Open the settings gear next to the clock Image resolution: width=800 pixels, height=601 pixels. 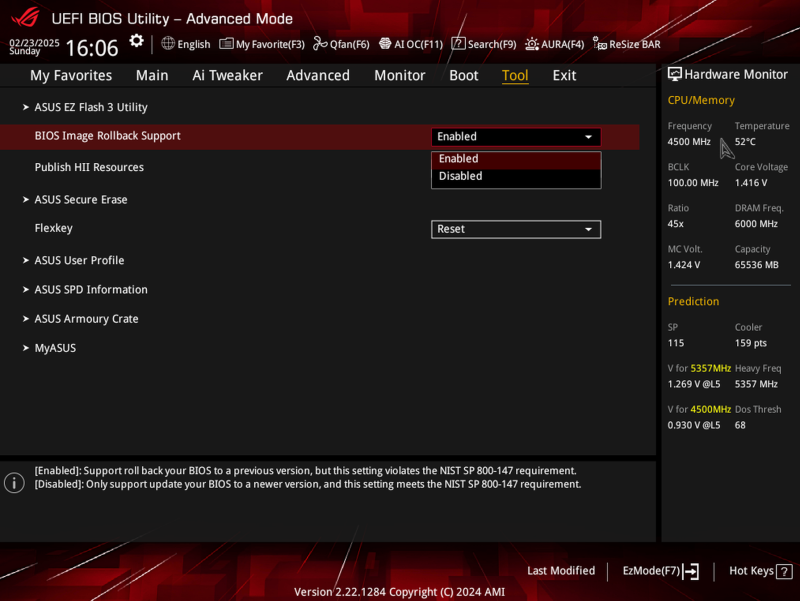(x=136, y=41)
